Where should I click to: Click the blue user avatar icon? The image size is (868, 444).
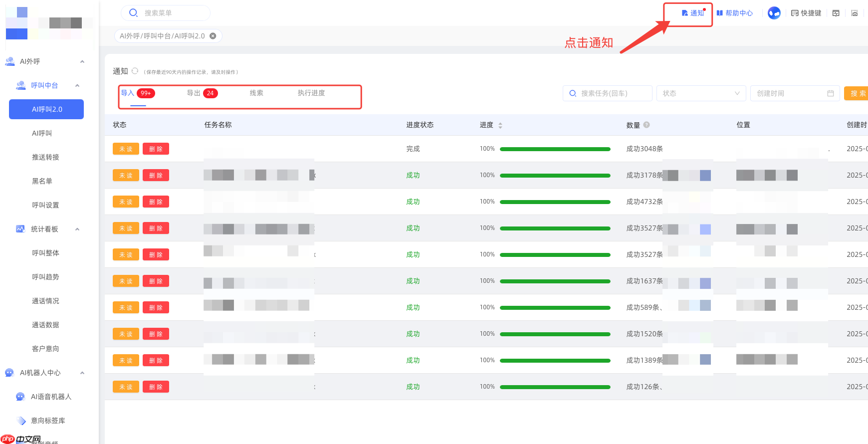point(774,13)
